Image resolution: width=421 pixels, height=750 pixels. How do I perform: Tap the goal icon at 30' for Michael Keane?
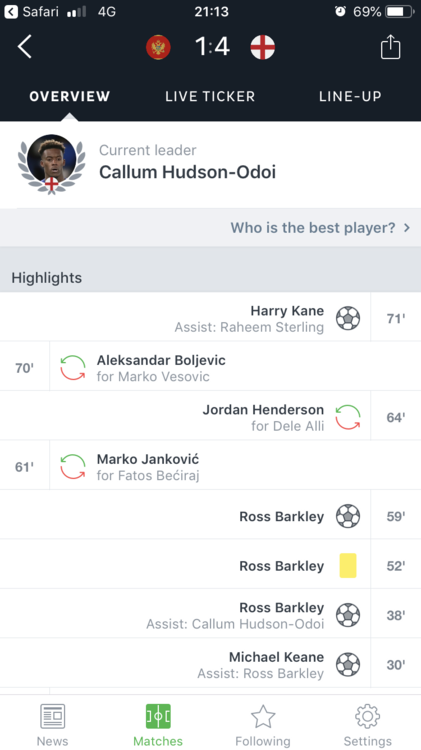tap(348, 664)
